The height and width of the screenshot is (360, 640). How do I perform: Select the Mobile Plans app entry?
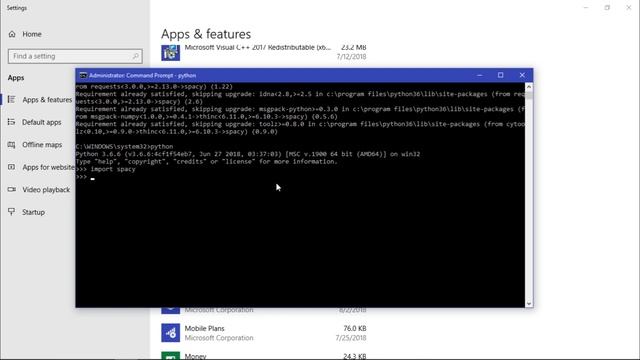tap(264, 333)
